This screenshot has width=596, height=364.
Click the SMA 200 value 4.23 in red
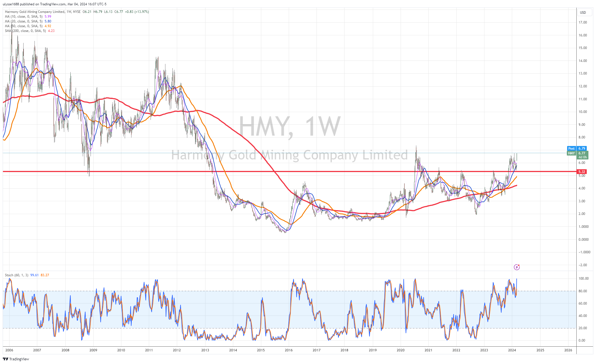pos(51,31)
